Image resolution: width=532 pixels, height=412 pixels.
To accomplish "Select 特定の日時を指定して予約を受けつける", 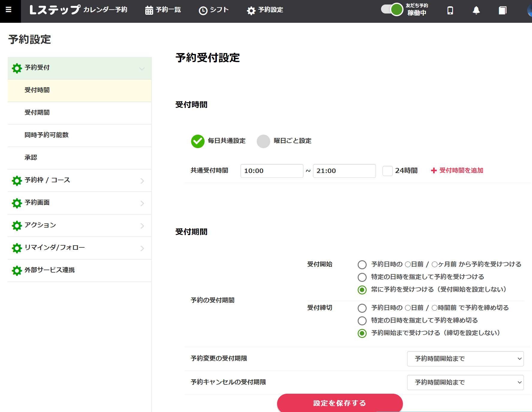I will pyautogui.click(x=362, y=277).
